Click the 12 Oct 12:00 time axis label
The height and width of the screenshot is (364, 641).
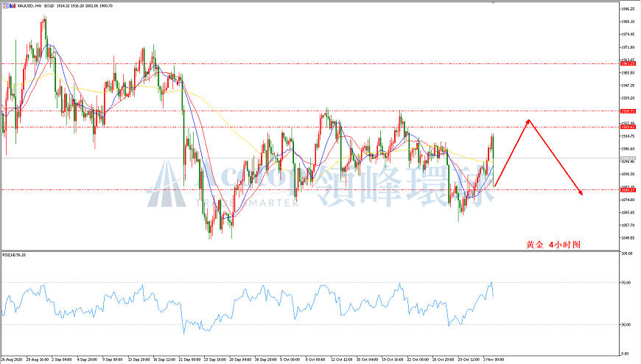click(342, 360)
